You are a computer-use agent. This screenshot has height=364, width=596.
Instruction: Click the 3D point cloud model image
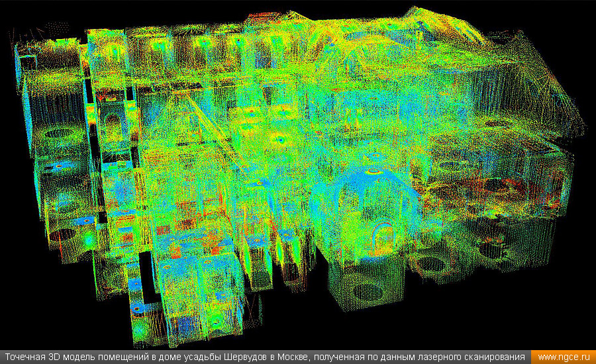point(298,175)
